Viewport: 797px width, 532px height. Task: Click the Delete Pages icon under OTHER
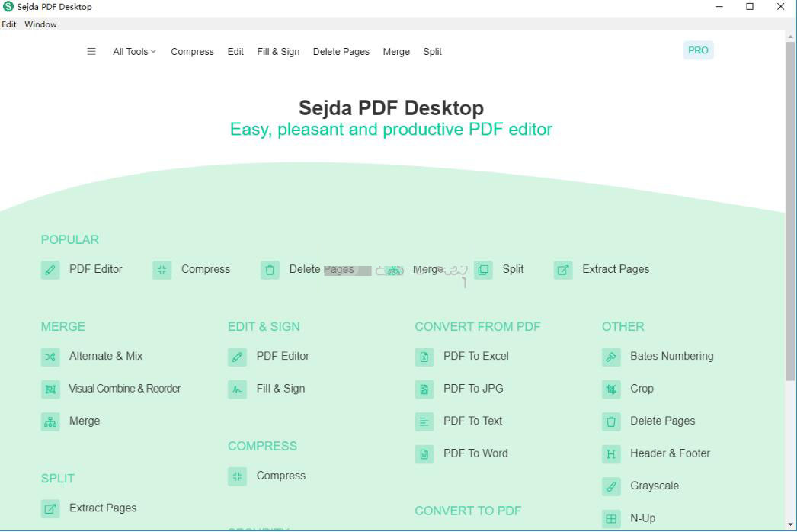[x=612, y=421]
